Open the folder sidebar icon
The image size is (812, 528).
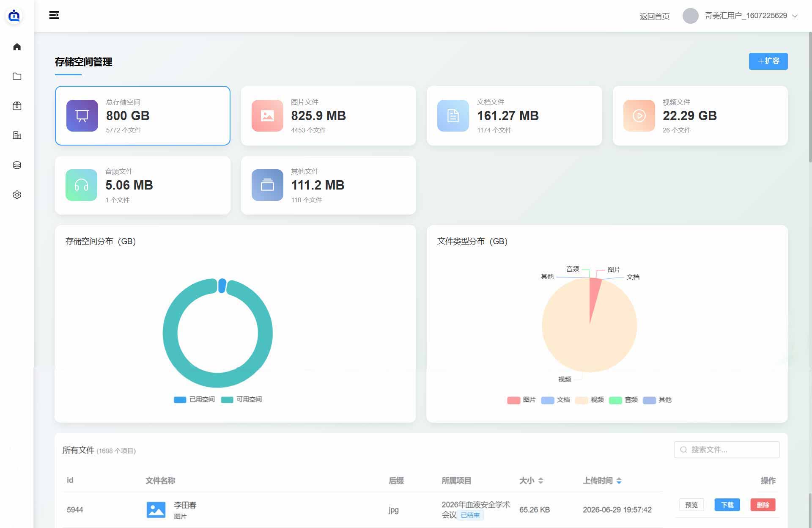tap(17, 76)
